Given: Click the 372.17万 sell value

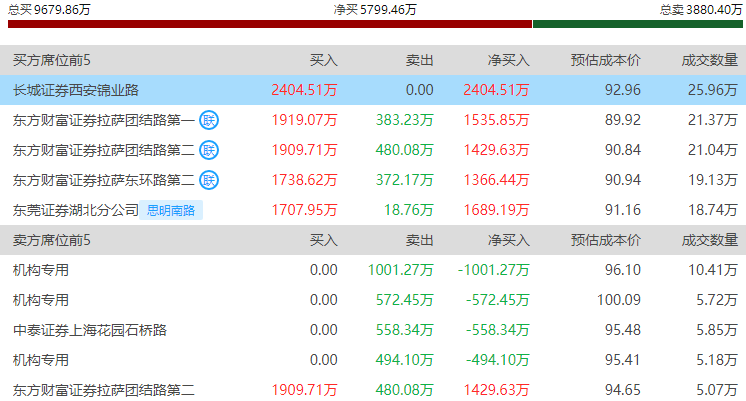Looking at the screenshot, I should coord(404,180).
